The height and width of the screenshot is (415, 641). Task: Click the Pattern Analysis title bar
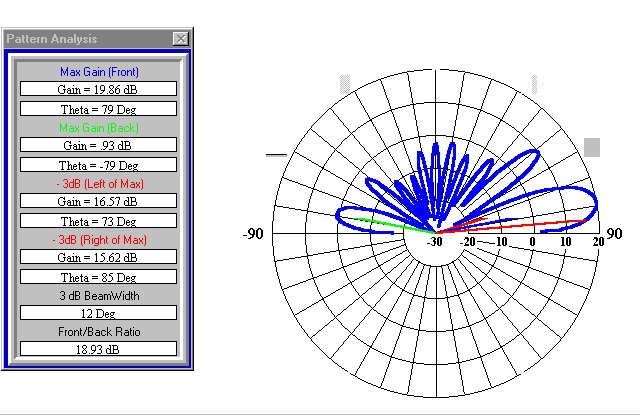click(x=97, y=39)
